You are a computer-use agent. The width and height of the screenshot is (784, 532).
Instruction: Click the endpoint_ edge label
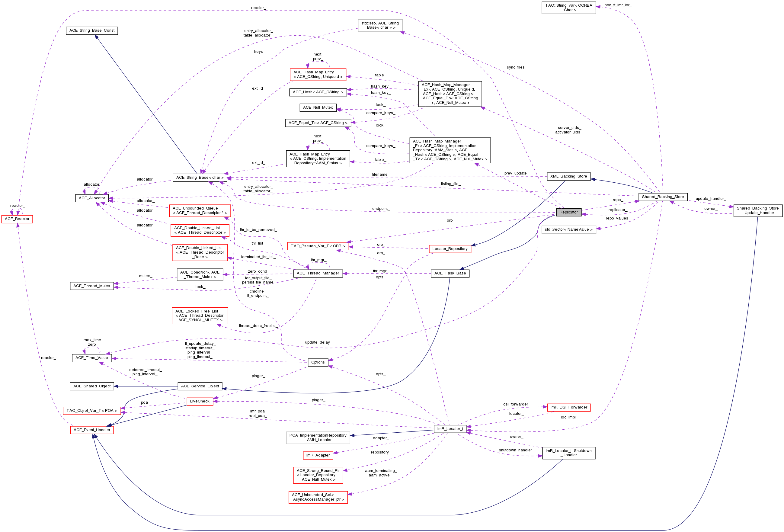[x=381, y=209]
